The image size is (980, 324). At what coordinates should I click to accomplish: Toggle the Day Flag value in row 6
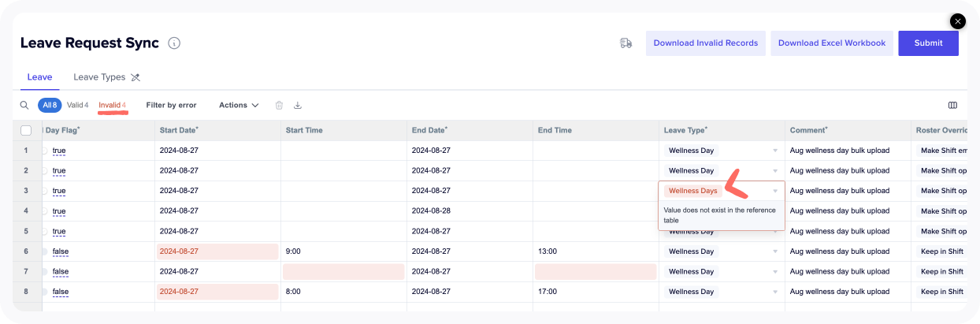[60, 251]
